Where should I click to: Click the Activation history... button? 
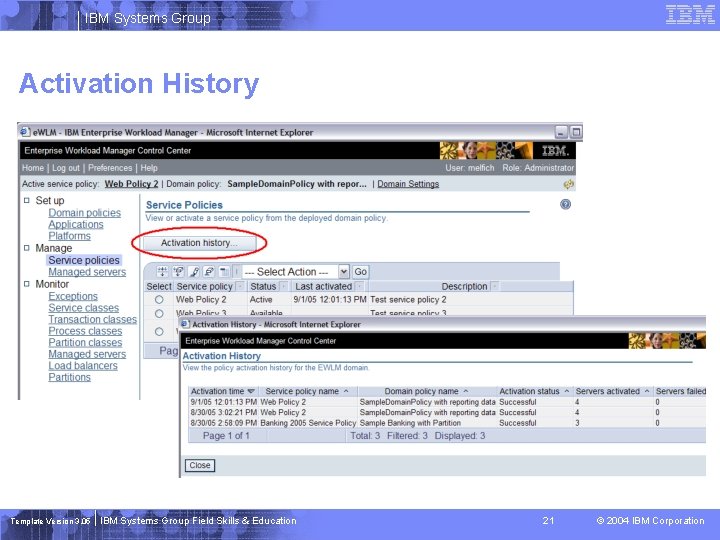pos(199,243)
